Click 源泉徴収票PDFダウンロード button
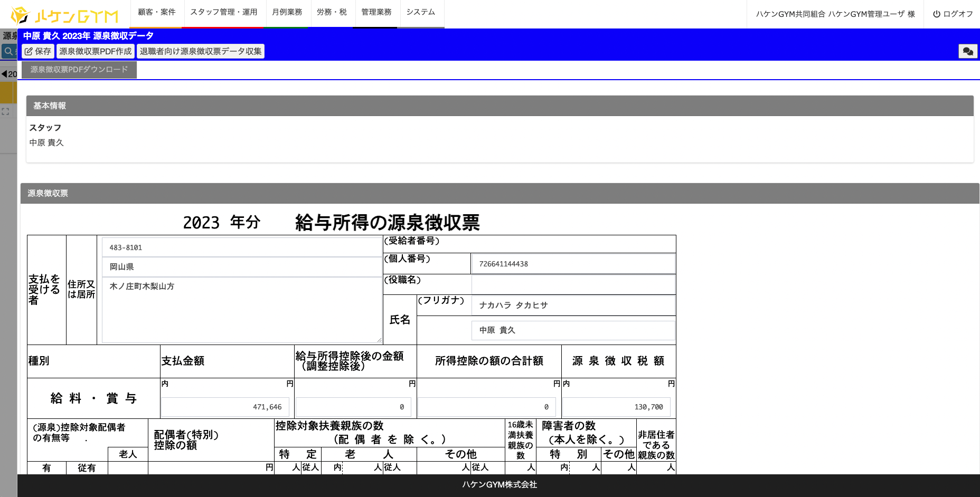Image resolution: width=980 pixels, height=497 pixels. point(79,70)
